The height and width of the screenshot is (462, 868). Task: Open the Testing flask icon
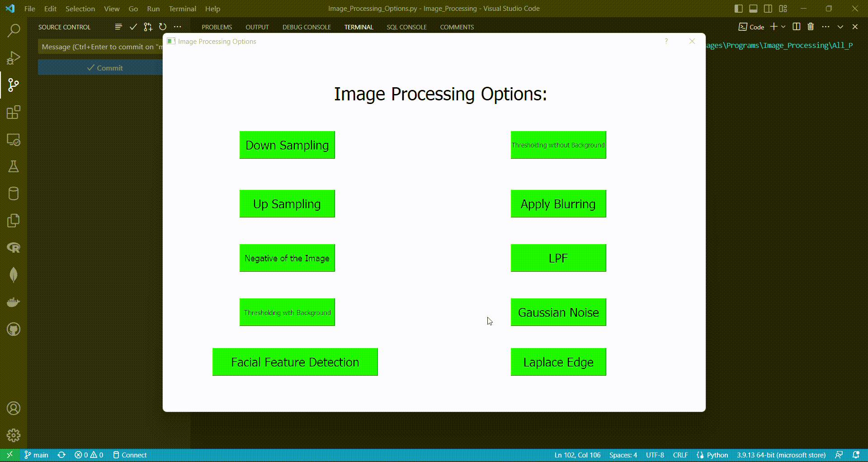13,167
